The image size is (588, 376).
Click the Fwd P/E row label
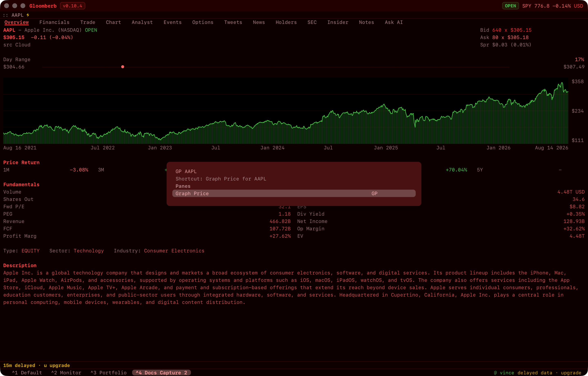(14, 207)
